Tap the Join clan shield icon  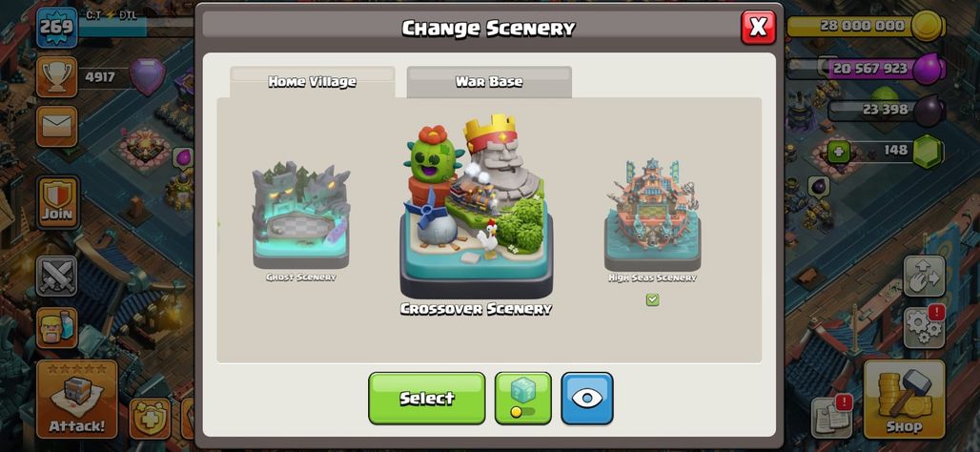coord(57,201)
